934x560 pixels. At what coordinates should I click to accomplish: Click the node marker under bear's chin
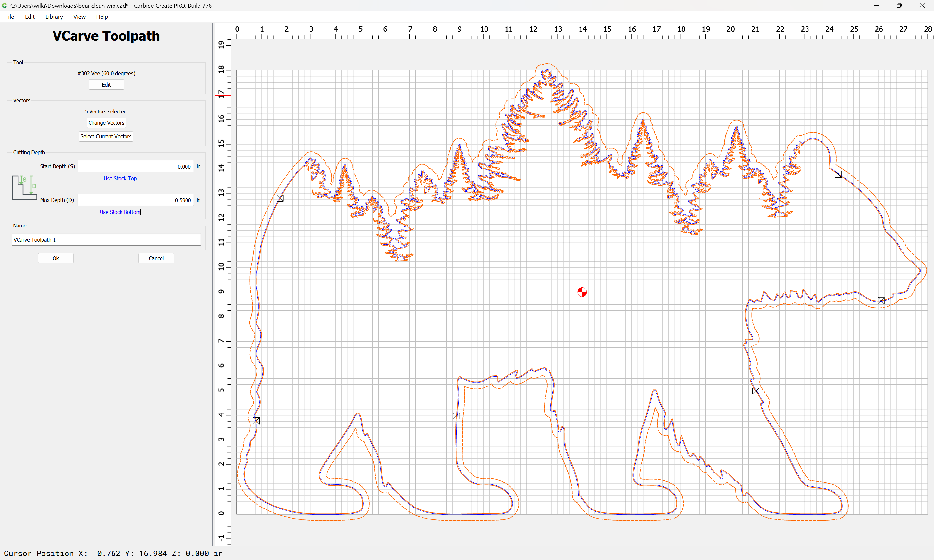(x=881, y=301)
